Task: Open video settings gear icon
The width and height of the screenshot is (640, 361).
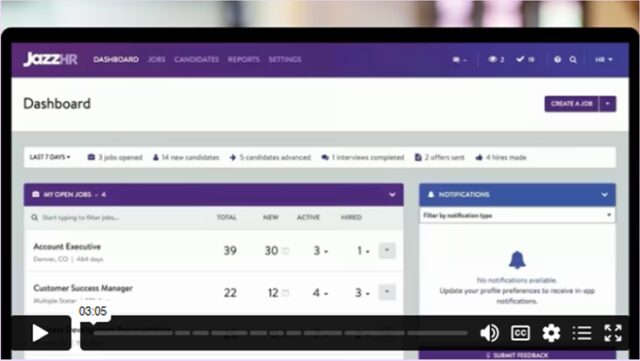Action: click(x=551, y=333)
